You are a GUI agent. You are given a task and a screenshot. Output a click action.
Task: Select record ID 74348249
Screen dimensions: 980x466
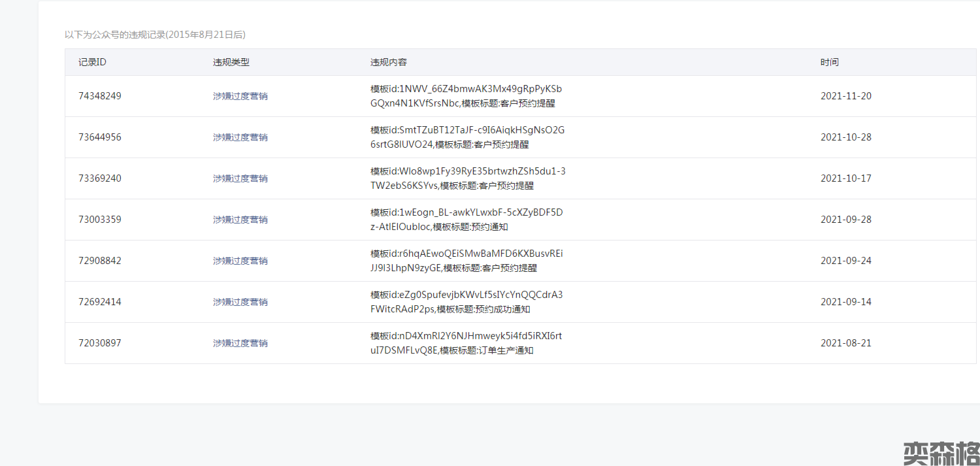click(x=100, y=96)
